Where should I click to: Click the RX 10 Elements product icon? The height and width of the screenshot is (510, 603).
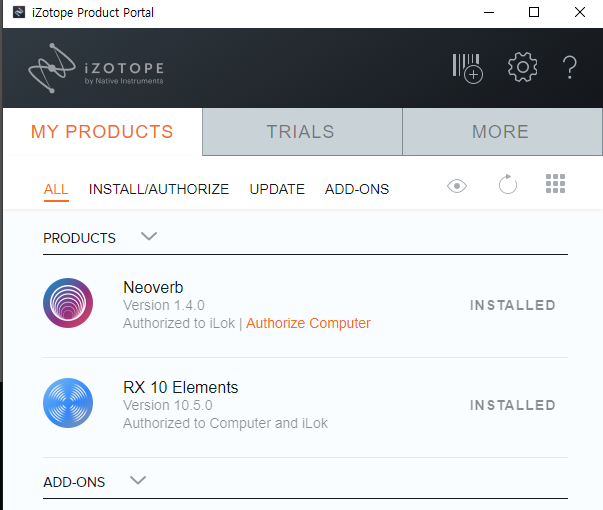click(68, 403)
